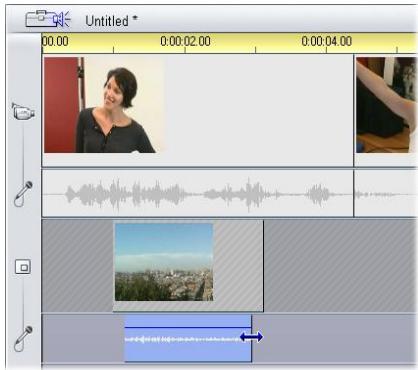Click the gray waveform of the first audio clip

pyautogui.click(x=198, y=193)
